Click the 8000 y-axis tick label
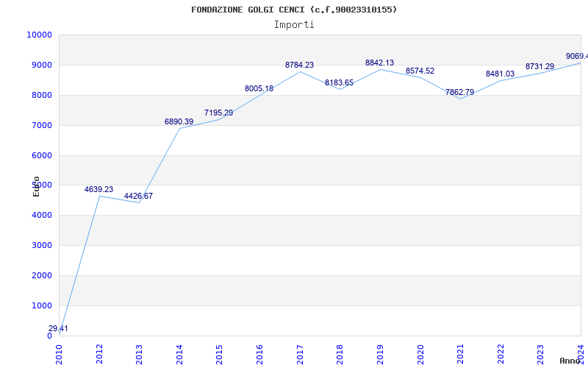Viewport: 588px width, 368px height. point(41,96)
